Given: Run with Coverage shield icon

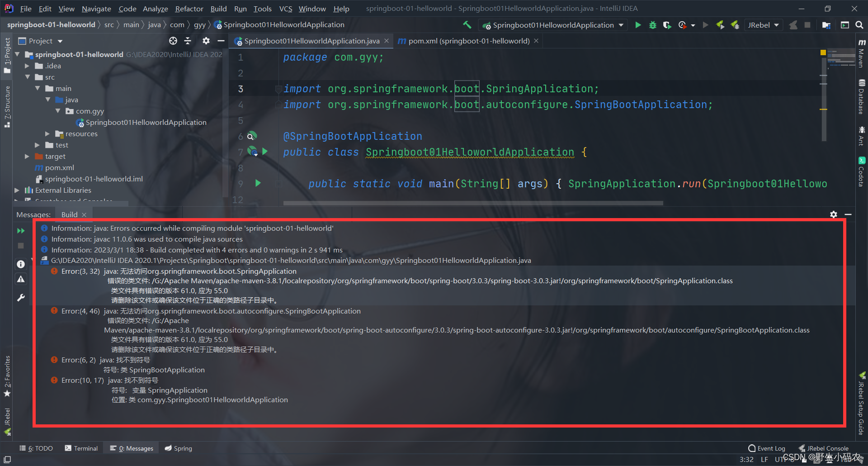Looking at the screenshot, I should [x=667, y=25].
